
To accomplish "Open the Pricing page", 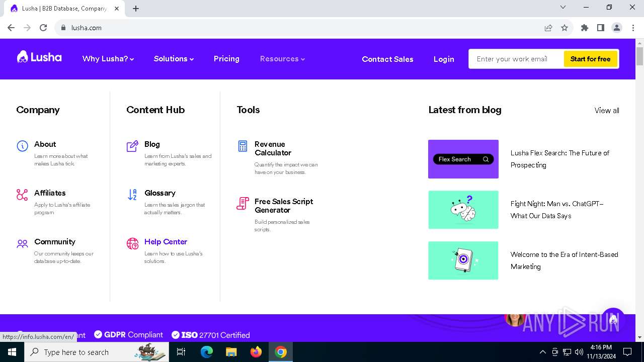I will click(226, 59).
